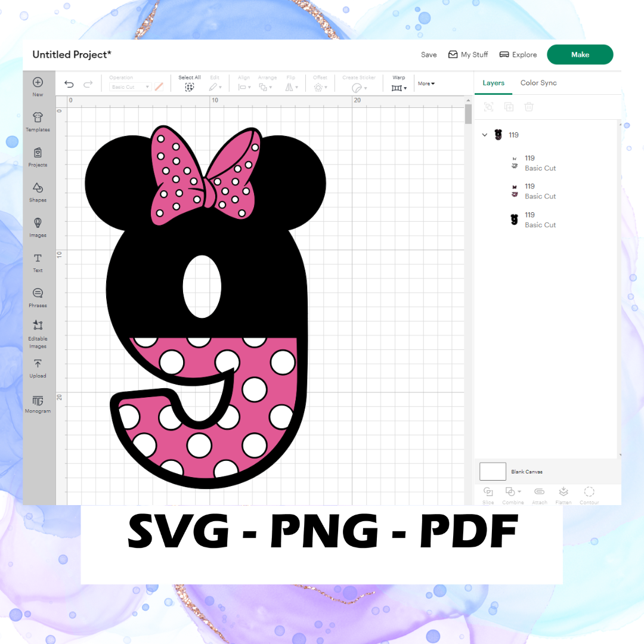
Task: Click the 119 group thumbnail
Action: point(498,135)
